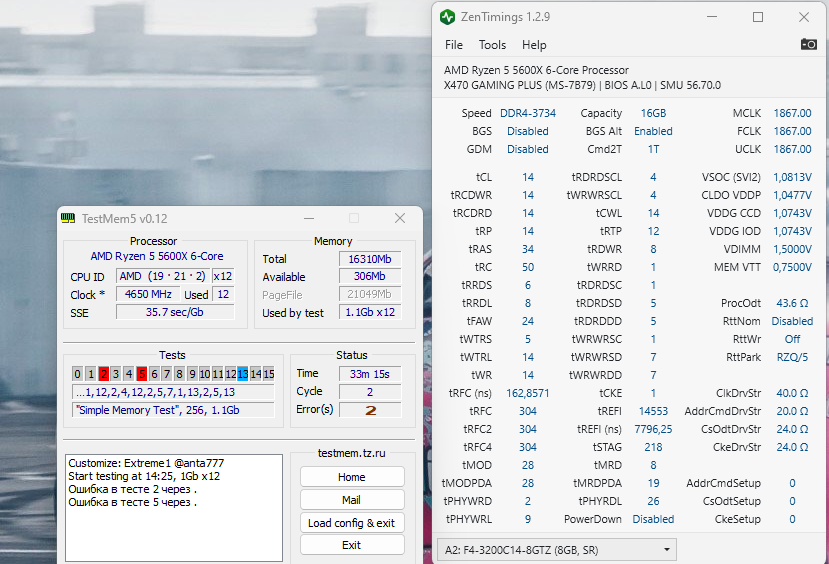Expand the A2 memory module dropdown
Viewport: 829px width, 564px height.
pyautogui.click(x=557, y=550)
